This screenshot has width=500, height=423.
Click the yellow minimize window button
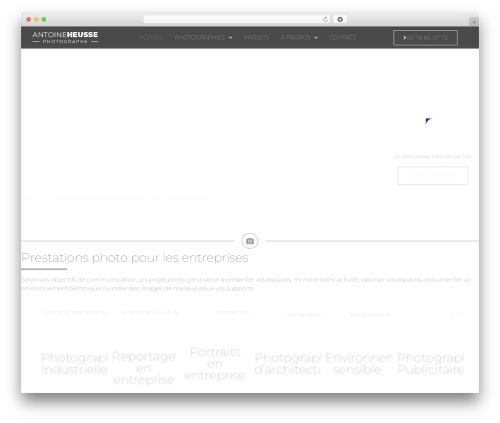coord(36,19)
